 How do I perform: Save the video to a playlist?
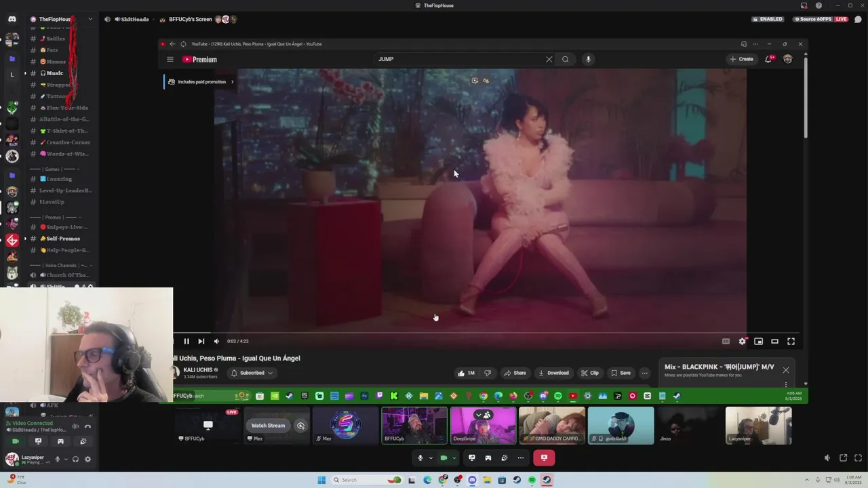point(620,373)
